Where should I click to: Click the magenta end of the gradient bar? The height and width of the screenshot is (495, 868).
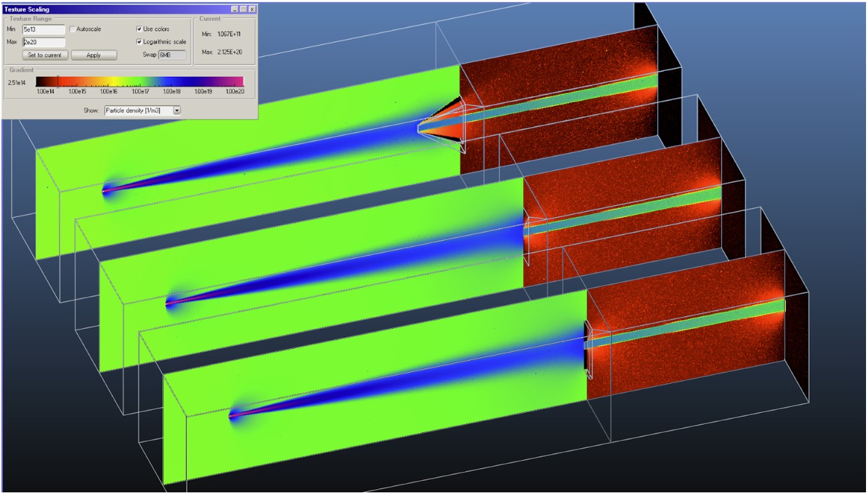[238, 81]
